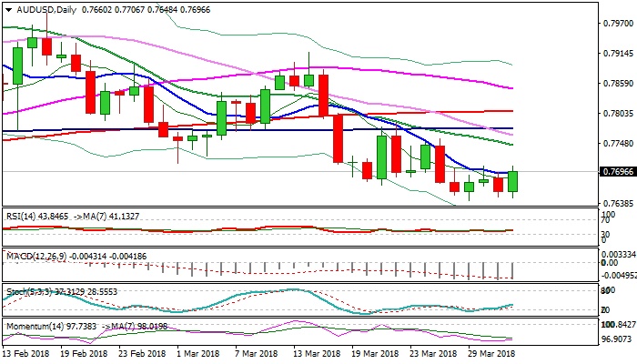Viewport: 637px width, 364px height.
Task: Click the small triangle beside AUDUSD title
Action: point(6,8)
